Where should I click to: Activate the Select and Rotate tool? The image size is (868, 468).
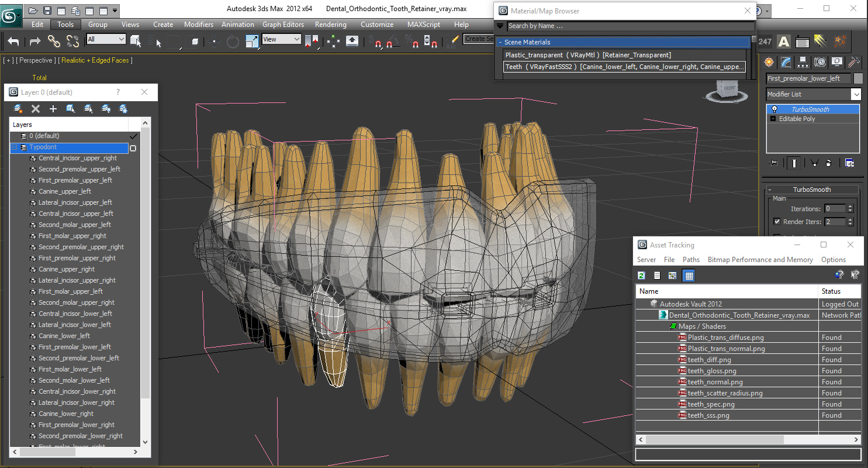click(233, 41)
